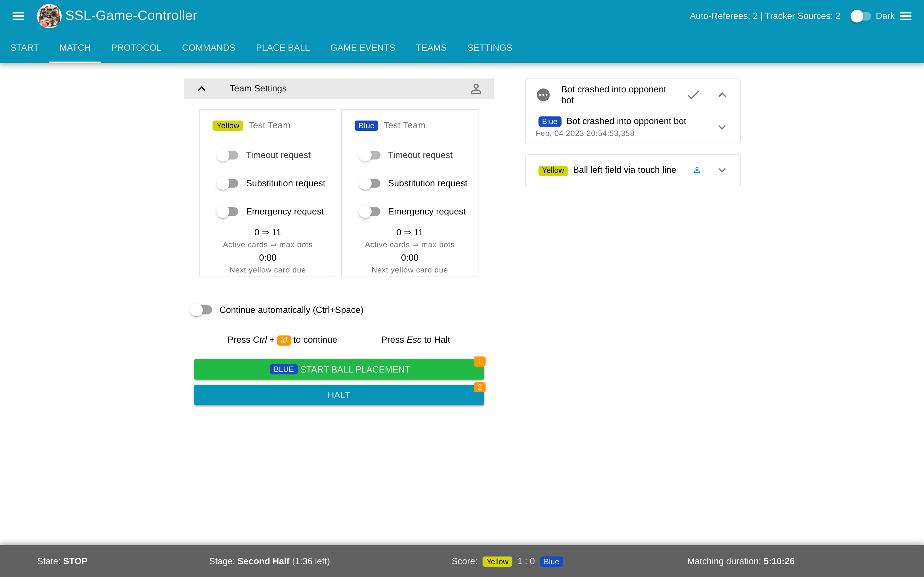Viewport: 924px width, 577px height.
Task: Enable Yellow team Timeout request
Action: click(x=227, y=155)
